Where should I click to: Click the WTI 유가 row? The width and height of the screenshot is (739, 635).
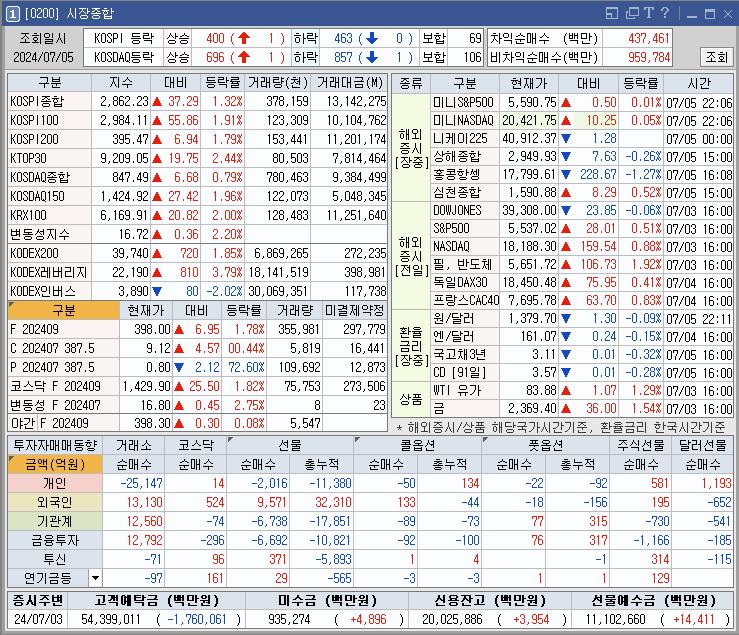click(582, 390)
